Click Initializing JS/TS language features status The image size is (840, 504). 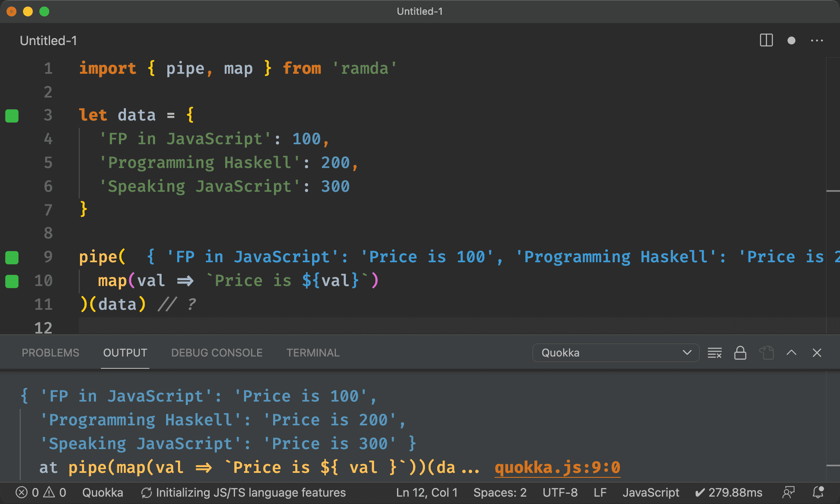244,493
